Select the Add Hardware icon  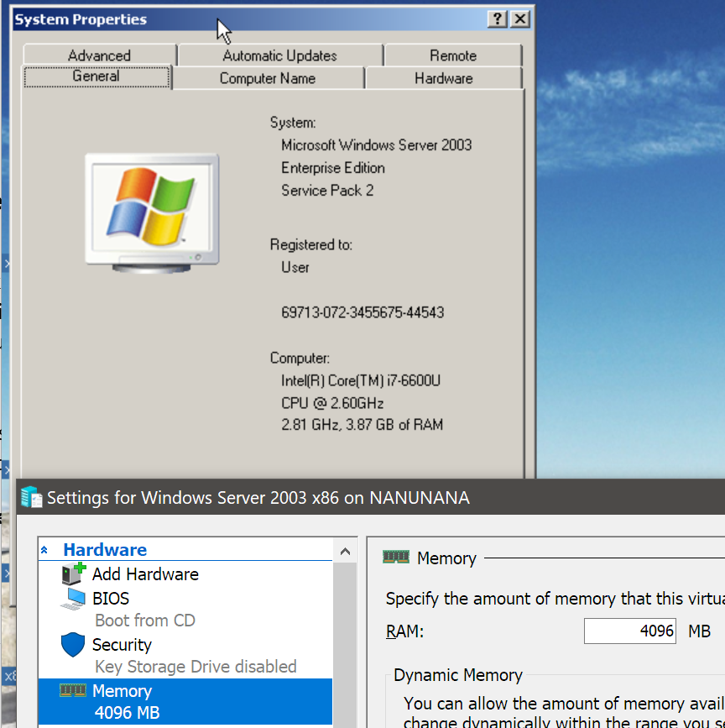point(74,574)
